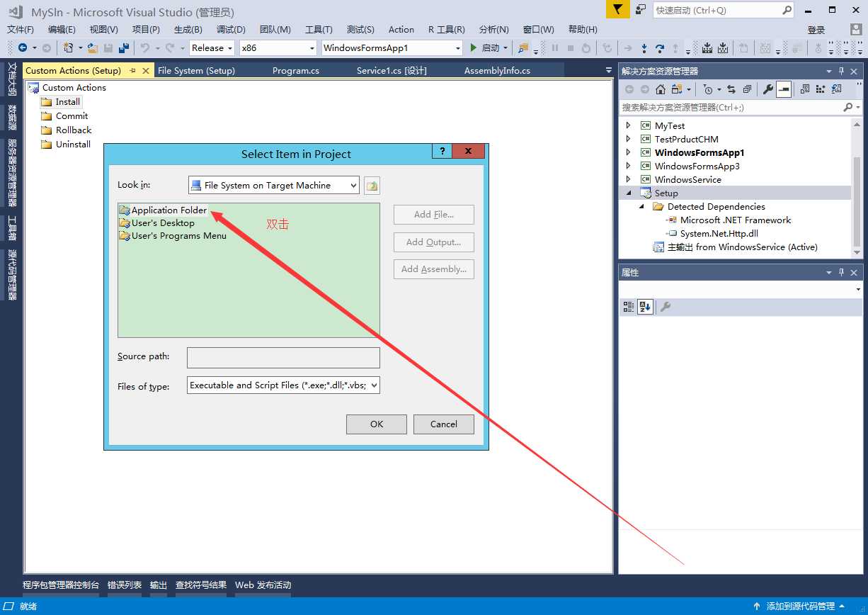Click the Open File toolbar icon
The height and width of the screenshot is (615, 868).
pos(93,48)
